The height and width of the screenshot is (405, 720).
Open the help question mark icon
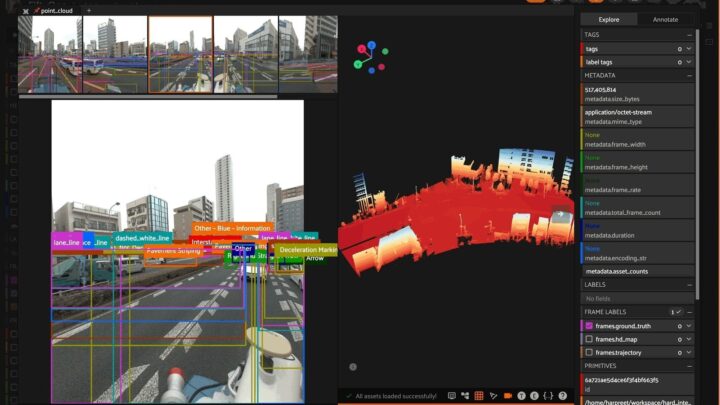pyautogui.click(x=562, y=396)
